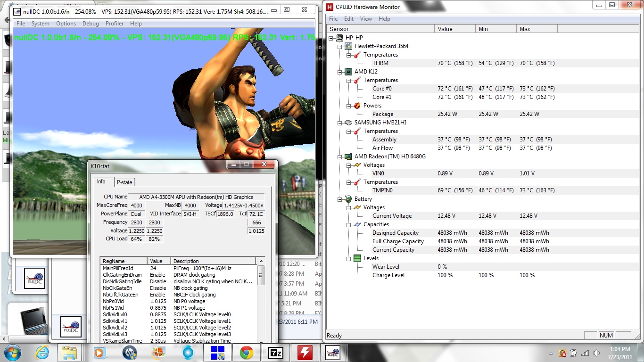Viewport: 644px width, 362px height.
Task: Collapse Temperatures under AMD K12
Action: tap(348, 80)
